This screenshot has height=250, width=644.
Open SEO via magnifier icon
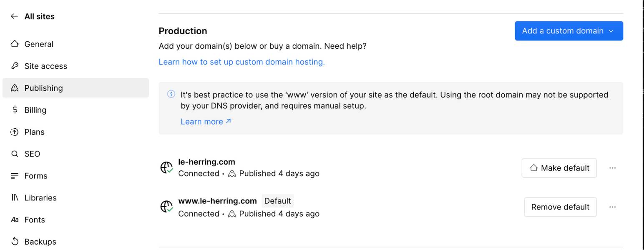(x=15, y=154)
